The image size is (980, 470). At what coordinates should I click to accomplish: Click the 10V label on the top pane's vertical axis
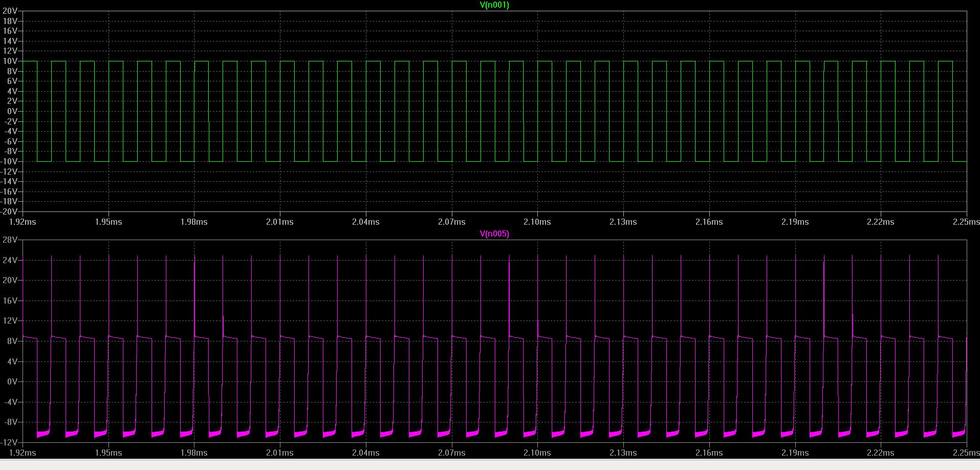coord(10,61)
